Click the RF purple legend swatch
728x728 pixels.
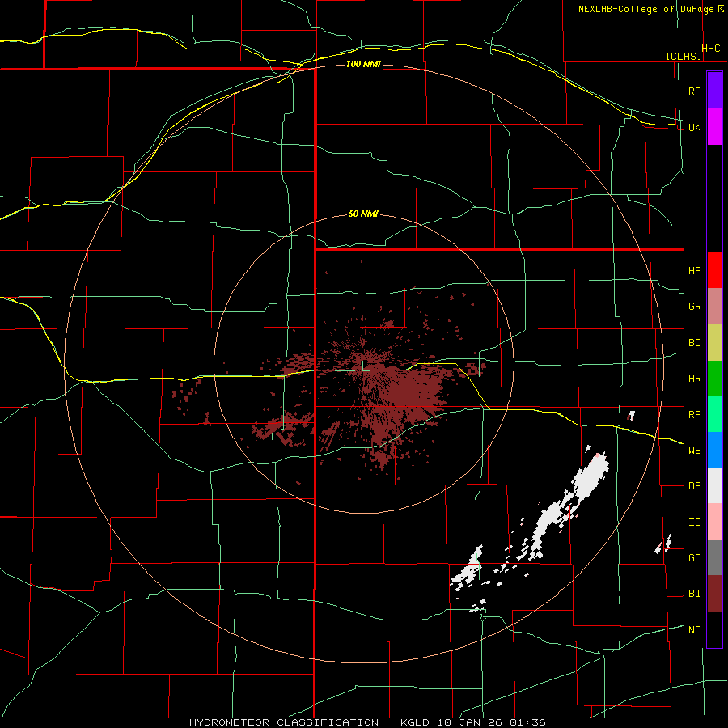[x=714, y=91]
